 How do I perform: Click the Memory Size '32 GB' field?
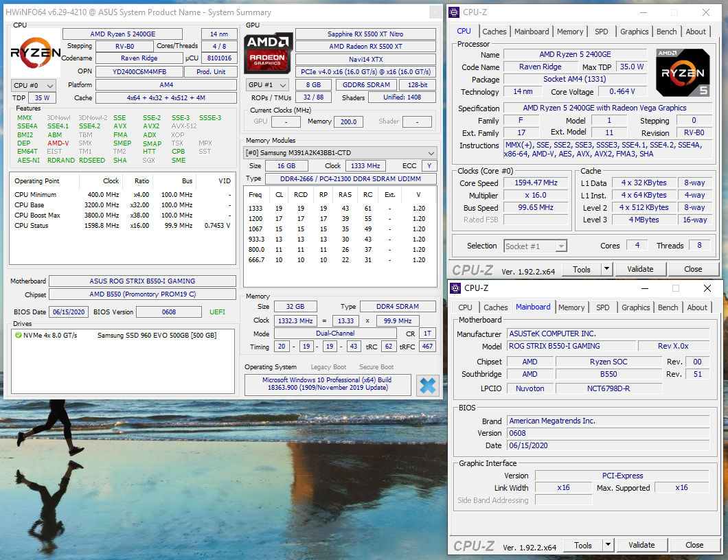295,306
